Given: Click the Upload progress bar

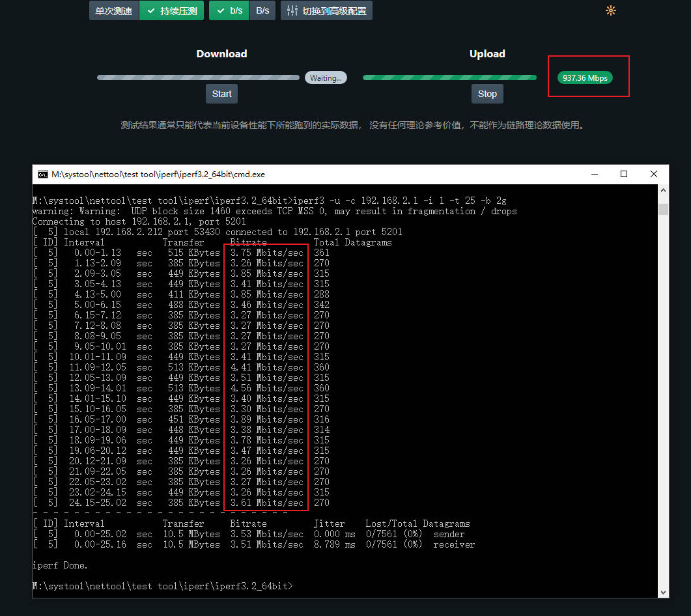Looking at the screenshot, I should click(449, 77).
